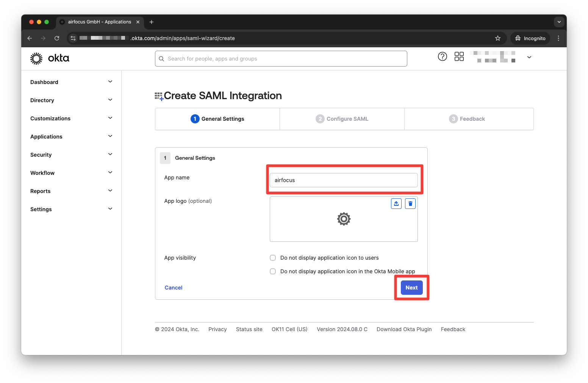Screen dimensions: 588x383
Task: Click the Version 2024.08.0 C footer text
Action: [342, 329]
